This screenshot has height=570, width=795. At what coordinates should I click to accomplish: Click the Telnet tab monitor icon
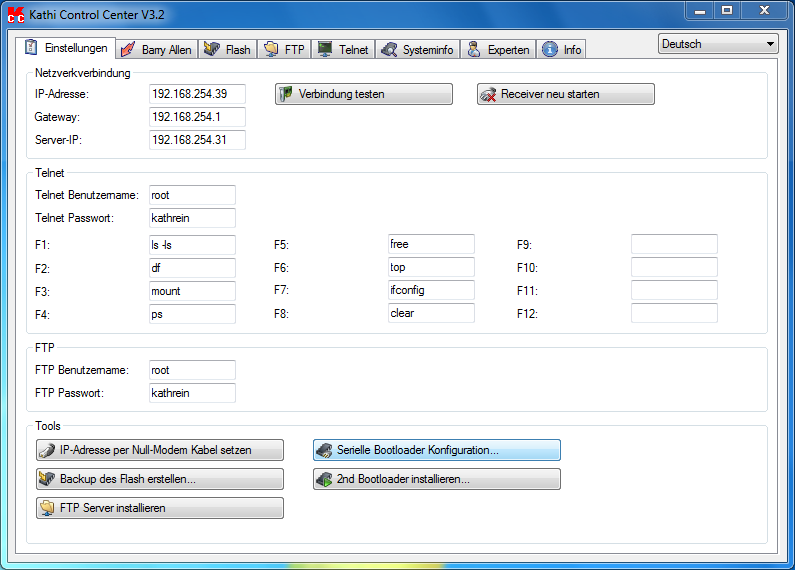[324, 49]
